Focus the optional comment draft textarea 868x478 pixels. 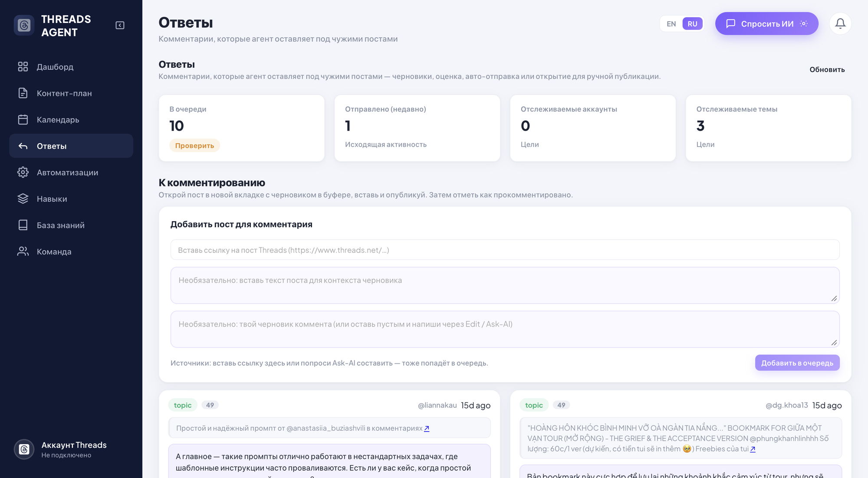point(505,329)
